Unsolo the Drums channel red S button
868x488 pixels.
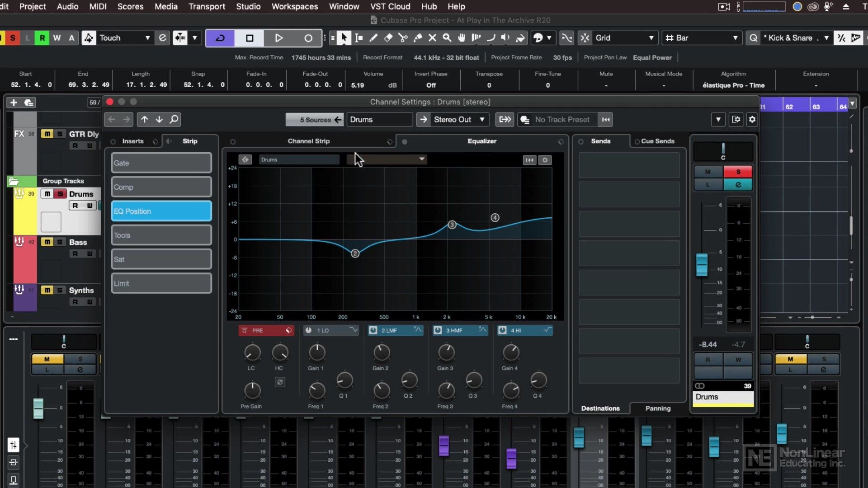pyautogui.click(x=738, y=172)
